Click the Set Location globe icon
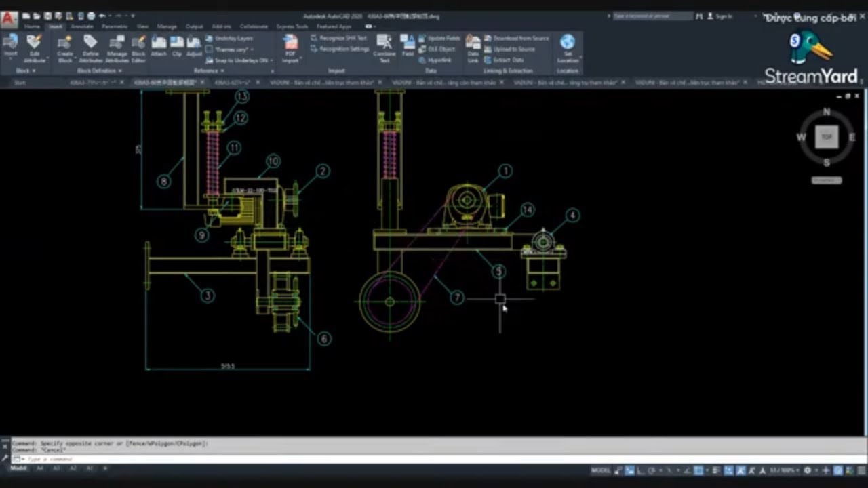868x488 pixels. coord(568,43)
